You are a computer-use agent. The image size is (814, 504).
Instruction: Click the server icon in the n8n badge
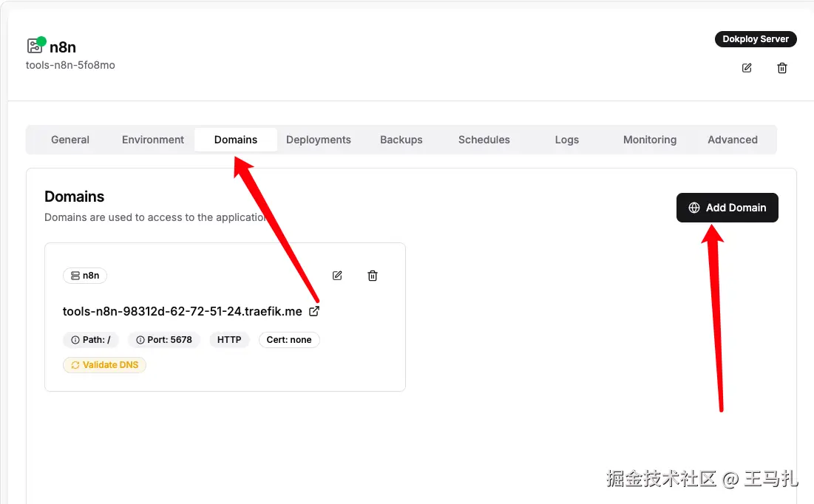[x=75, y=276]
